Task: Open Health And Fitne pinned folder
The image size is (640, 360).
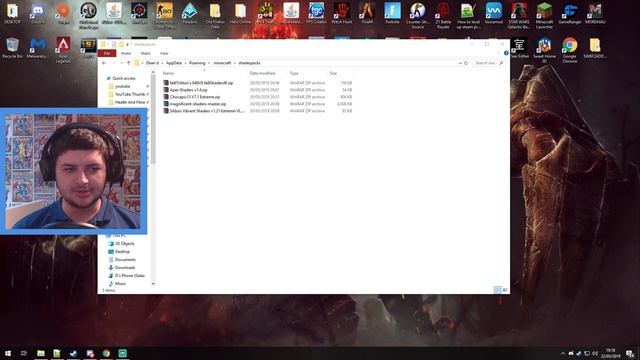Action: coord(130,102)
